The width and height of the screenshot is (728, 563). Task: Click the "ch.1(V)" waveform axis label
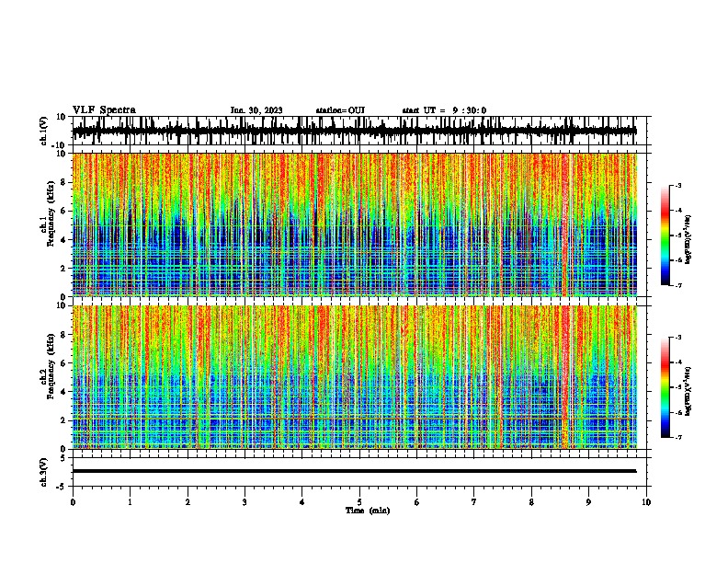44,131
